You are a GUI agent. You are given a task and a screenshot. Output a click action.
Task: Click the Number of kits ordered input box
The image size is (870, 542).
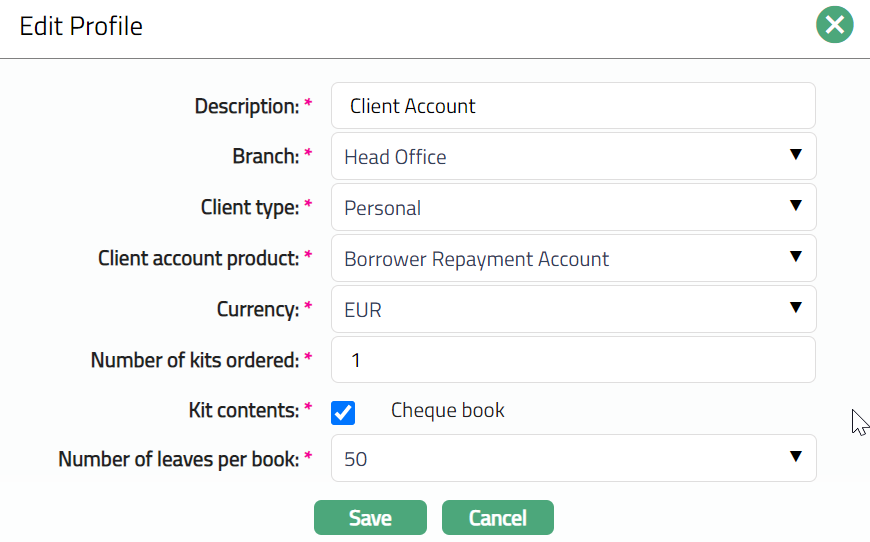(x=573, y=360)
